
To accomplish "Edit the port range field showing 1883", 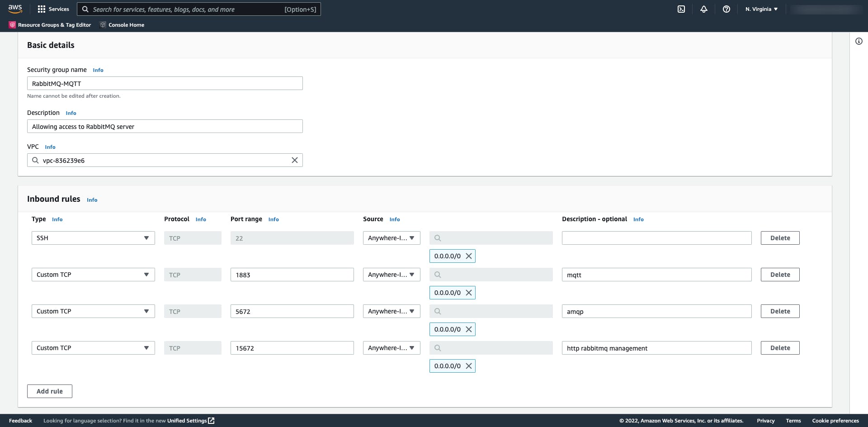I will click(x=292, y=275).
